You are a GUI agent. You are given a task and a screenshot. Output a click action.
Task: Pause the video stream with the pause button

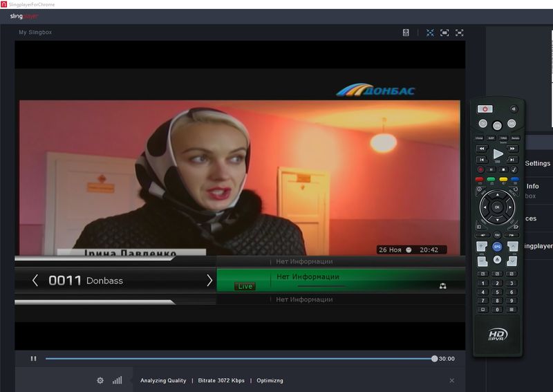(x=33, y=359)
